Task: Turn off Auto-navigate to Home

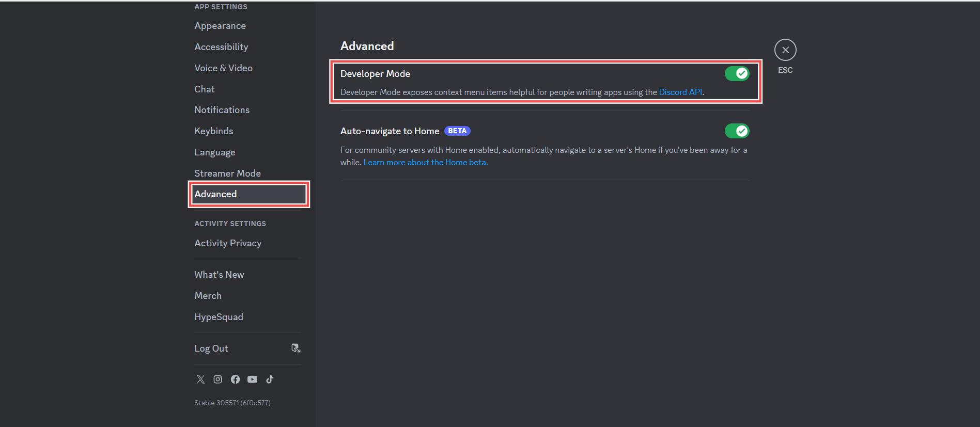Action: [737, 131]
